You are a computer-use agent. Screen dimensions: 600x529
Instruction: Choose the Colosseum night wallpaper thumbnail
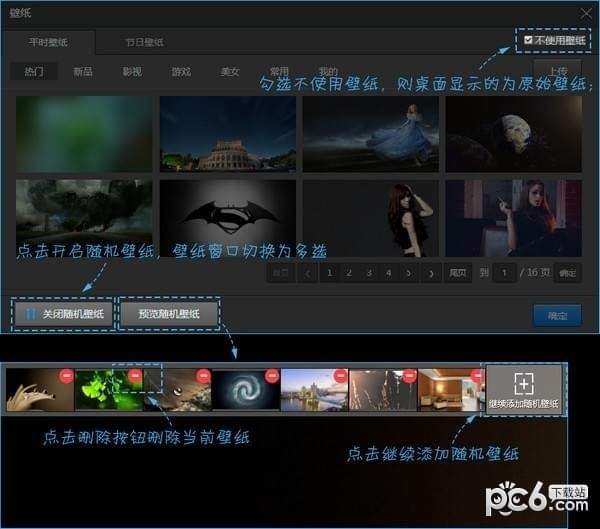pos(228,133)
